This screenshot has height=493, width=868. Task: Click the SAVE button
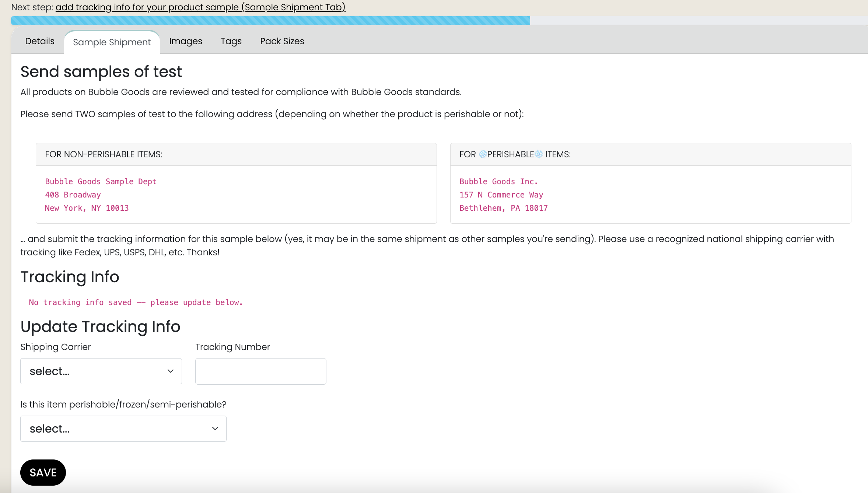(x=43, y=472)
